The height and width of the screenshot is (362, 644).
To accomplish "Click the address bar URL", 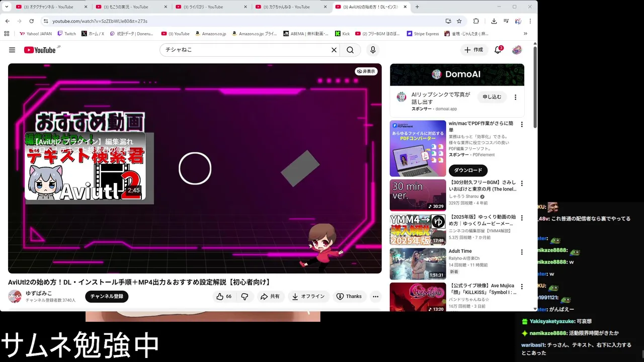I will point(100,21).
